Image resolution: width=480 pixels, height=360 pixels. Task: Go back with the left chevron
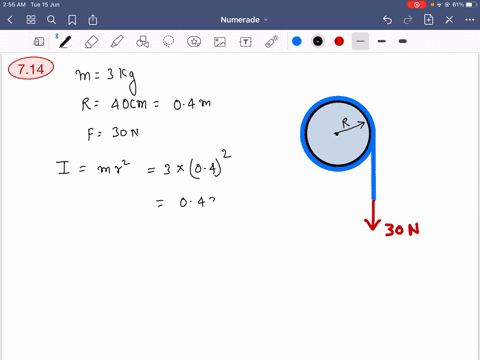10,20
